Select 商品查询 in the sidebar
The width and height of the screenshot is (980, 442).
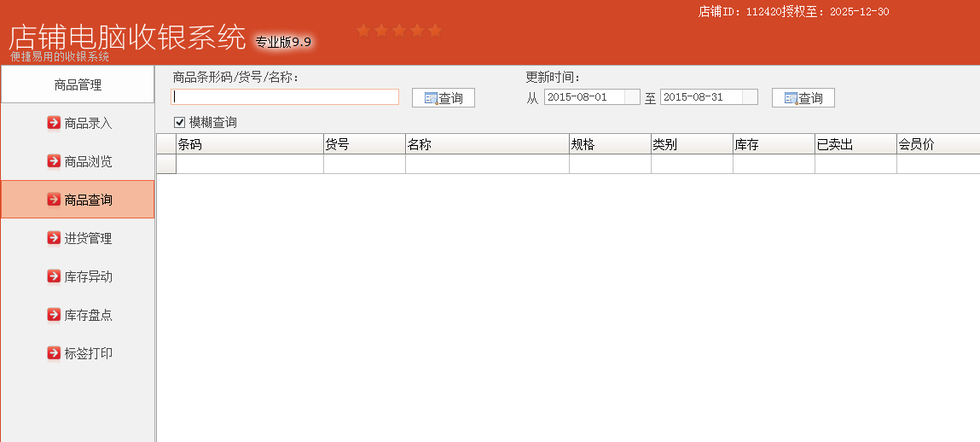(x=78, y=200)
